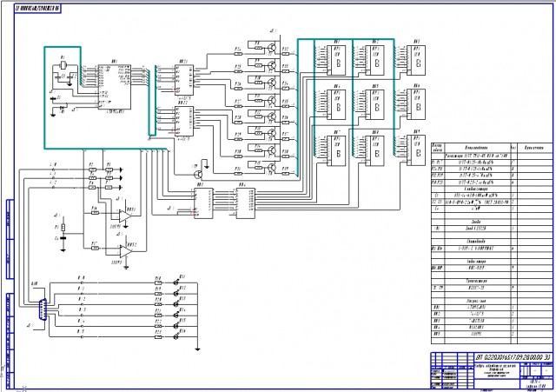
Task: Select the upper DD2.1 decoder chip
Action: coord(184,80)
